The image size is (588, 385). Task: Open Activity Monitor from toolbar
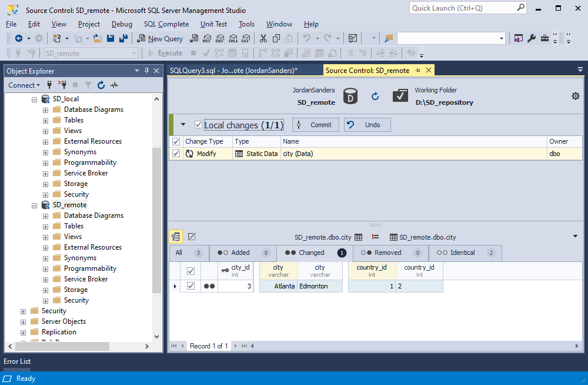pyautogui.click(x=352, y=38)
